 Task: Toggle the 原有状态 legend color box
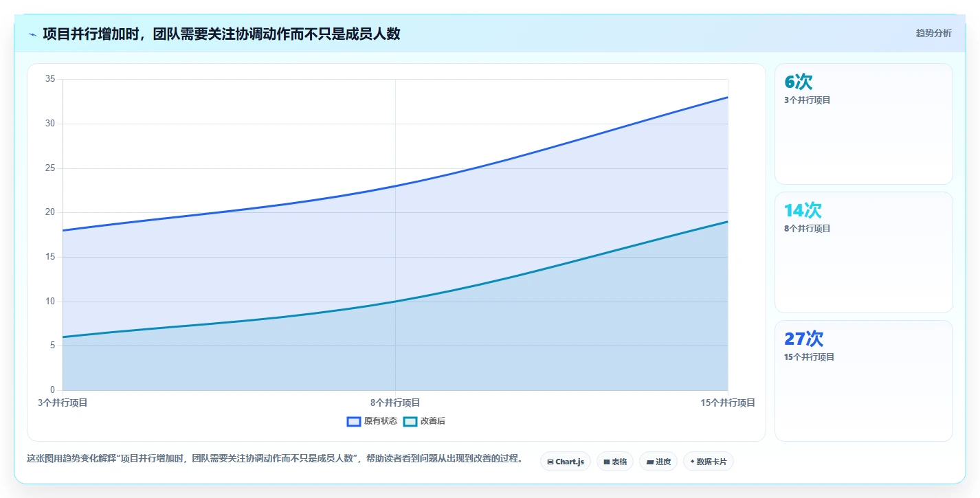(354, 421)
